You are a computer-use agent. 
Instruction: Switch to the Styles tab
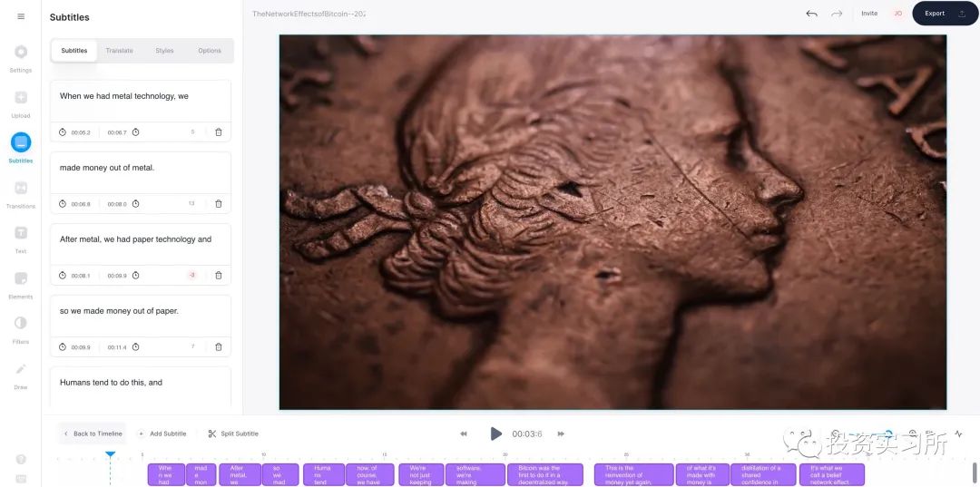pos(164,51)
